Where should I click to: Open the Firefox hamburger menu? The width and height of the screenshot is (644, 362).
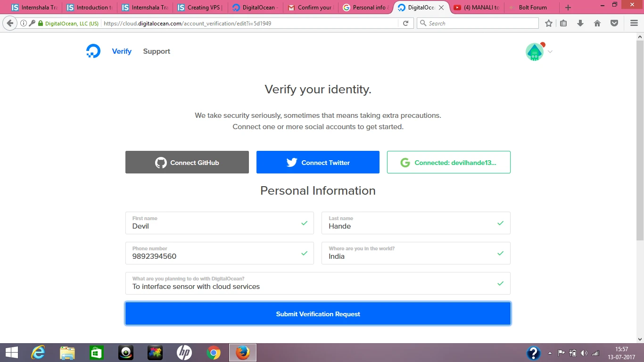[x=634, y=23]
